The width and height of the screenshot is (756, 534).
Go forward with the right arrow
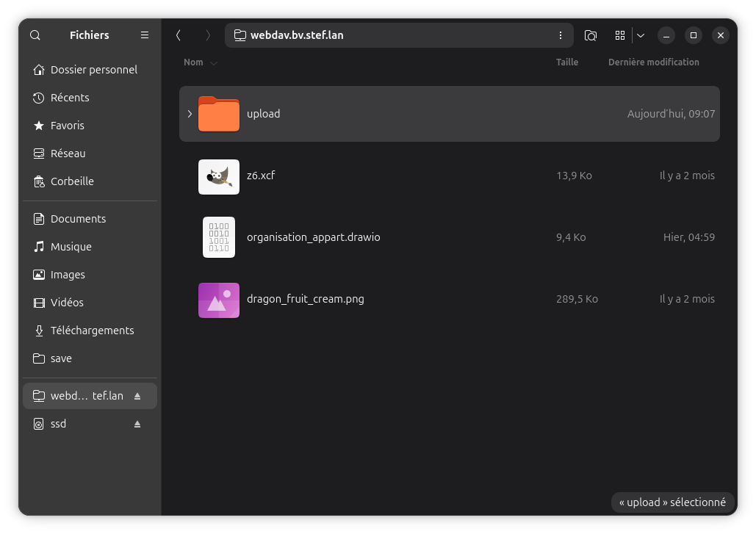[208, 35]
